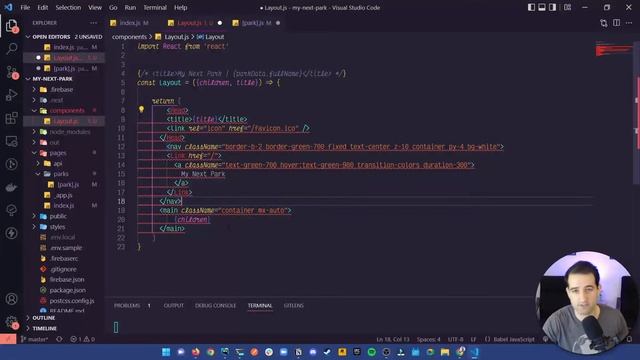Screen dimensions: 640x360
Task: Click the errors and warnings status indicator
Action: click(x=82, y=339)
